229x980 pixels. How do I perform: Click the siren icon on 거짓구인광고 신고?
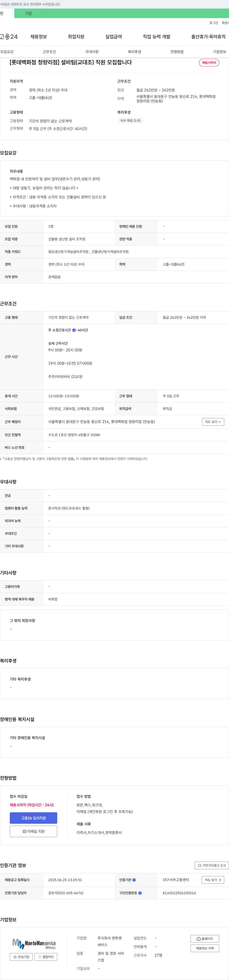tap(200, 865)
